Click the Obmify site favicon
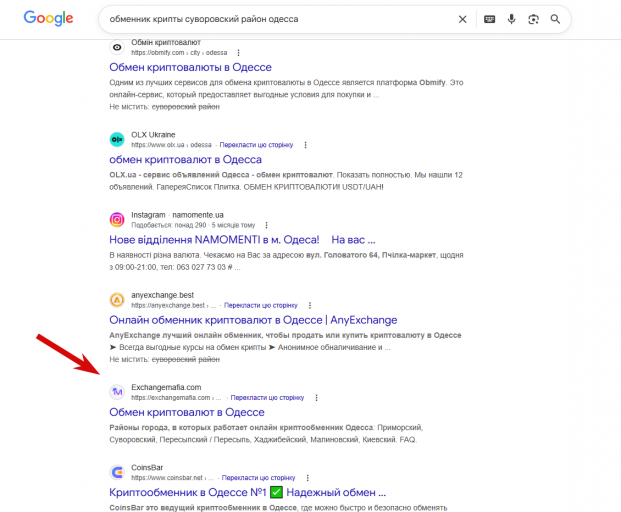Screen dimensions: 621x512 tap(117, 47)
